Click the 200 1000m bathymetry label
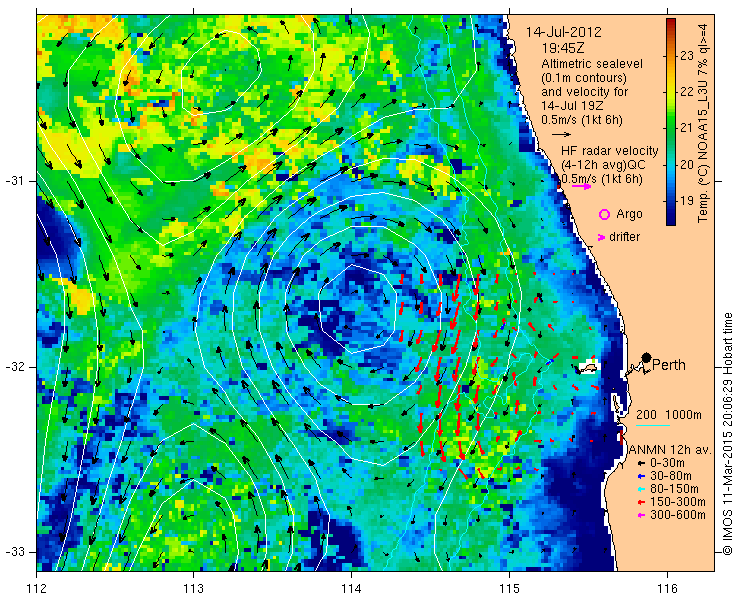This screenshot has width=740, height=600. pos(669,415)
